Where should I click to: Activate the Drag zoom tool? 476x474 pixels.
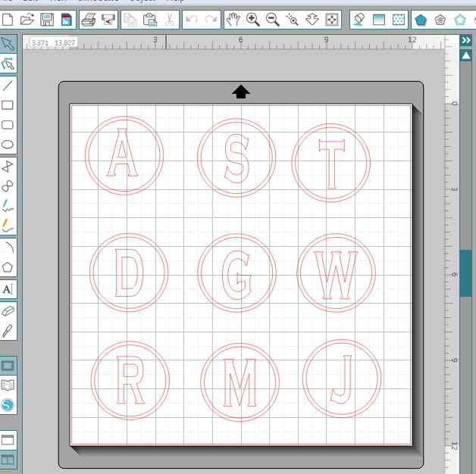click(x=312, y=20)
